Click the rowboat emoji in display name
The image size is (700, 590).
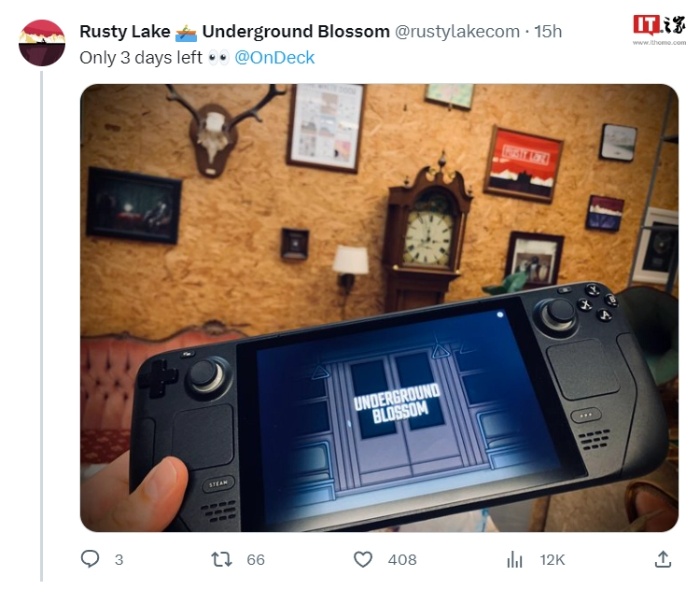point(186,32)
